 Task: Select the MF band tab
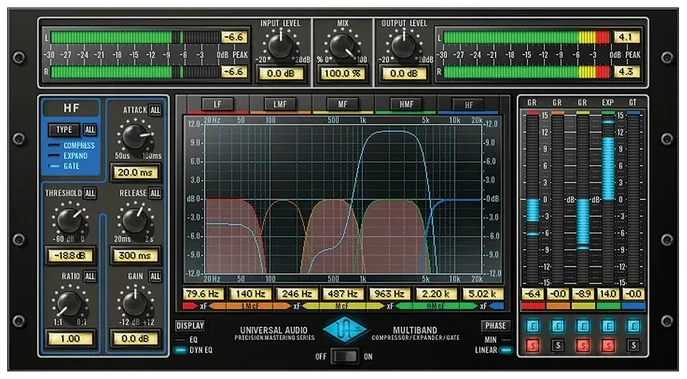343,104
